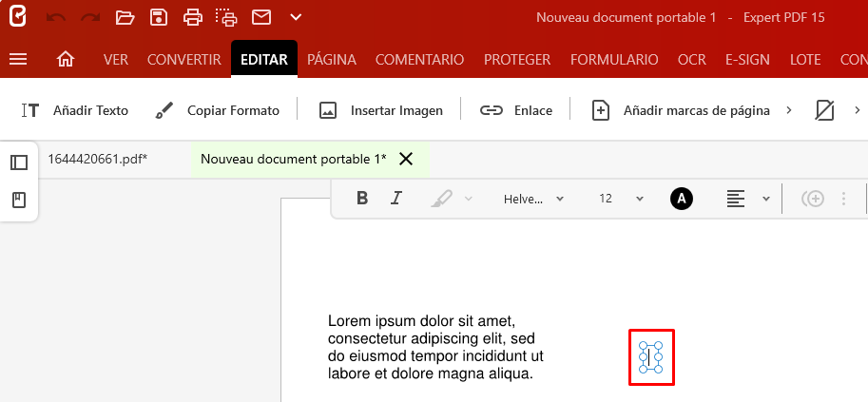Click the text alignment icon
Viewport: 868px width, 402px height.
tap(736, 199)
